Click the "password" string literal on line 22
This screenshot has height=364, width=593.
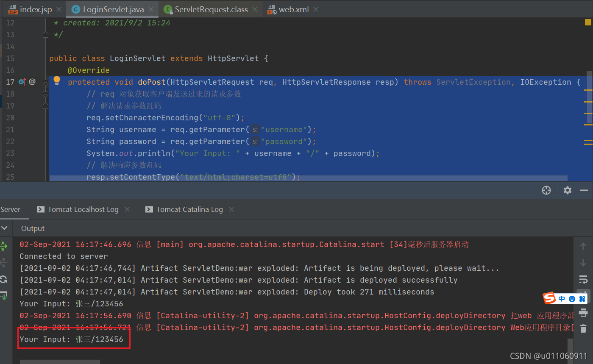coord(284,142)
